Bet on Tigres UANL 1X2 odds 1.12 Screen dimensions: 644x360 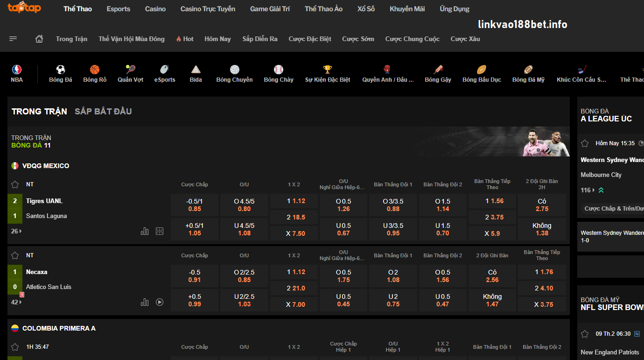click(x=294, y=201)
